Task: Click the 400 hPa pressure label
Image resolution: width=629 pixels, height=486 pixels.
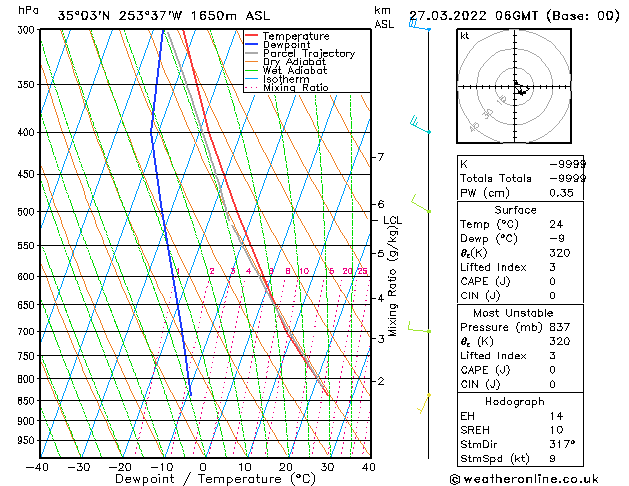Action: click(28, 132)
